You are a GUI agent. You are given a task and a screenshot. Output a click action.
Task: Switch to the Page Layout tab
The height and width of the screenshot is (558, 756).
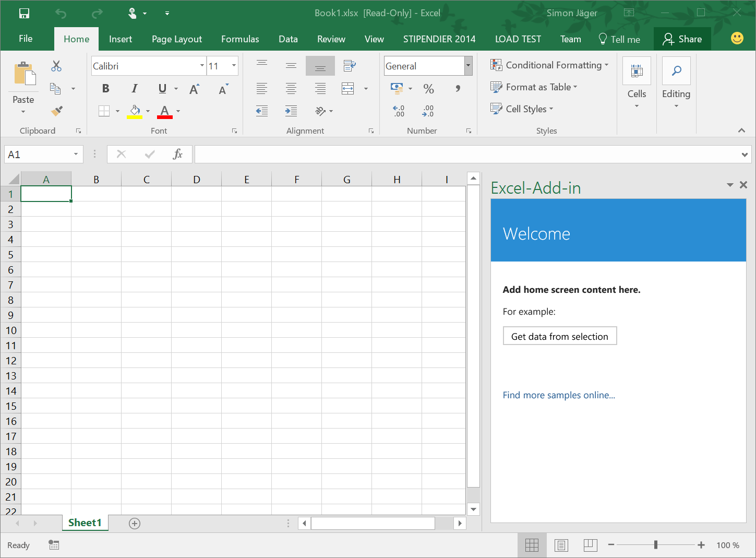click(x=177, y=39)
